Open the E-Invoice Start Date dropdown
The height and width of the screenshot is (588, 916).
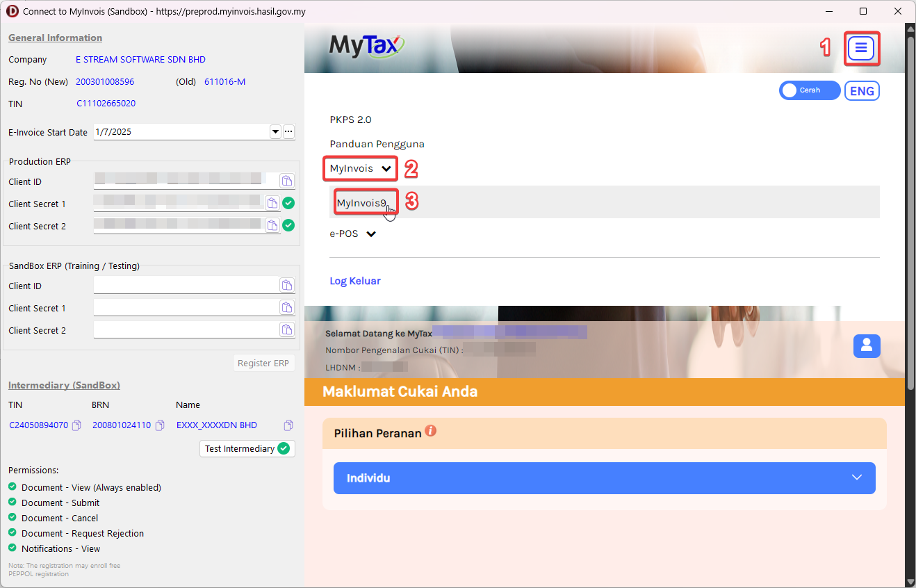pyautogui.click(x=275, y=131)
